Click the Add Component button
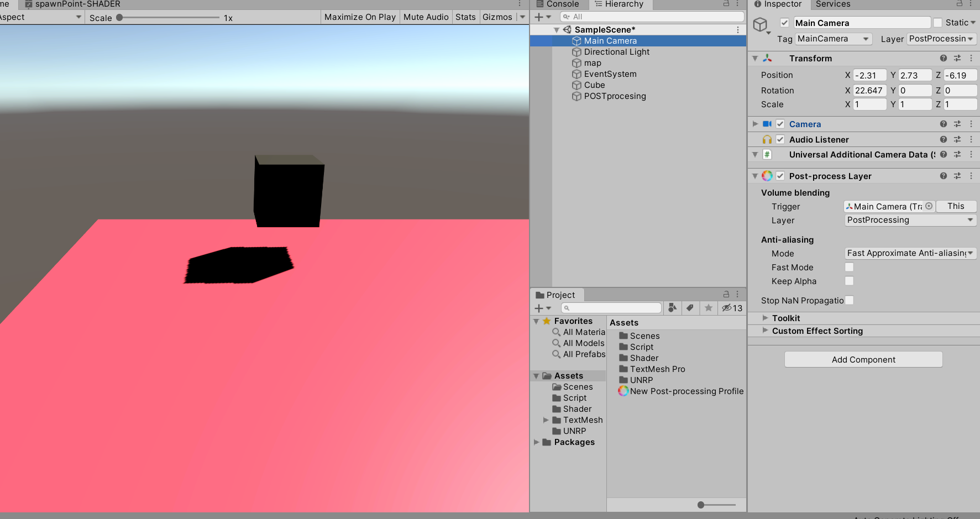 click(863, 359)
